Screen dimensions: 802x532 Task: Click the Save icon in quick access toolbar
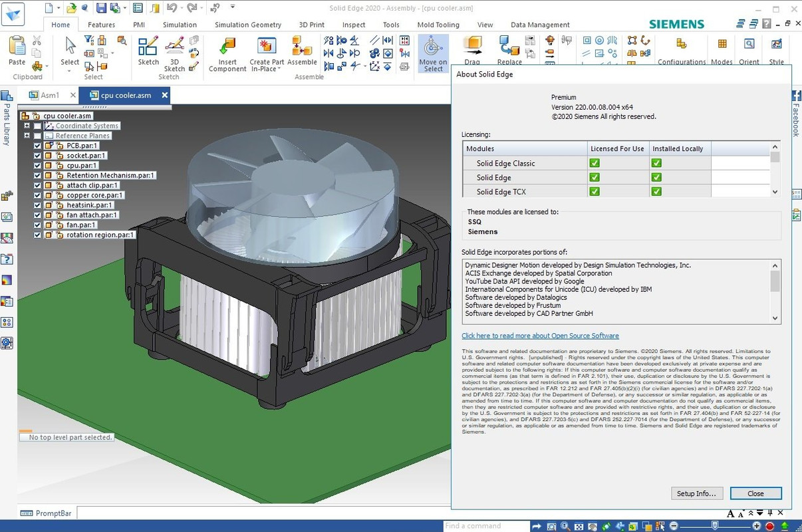101,8
